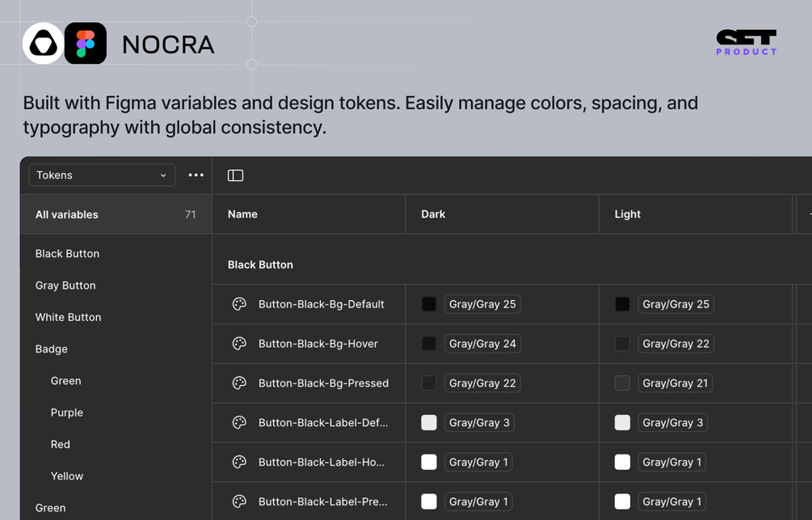Select the Badge group in sidebar
812x520 pixels.
coord(51,349)
